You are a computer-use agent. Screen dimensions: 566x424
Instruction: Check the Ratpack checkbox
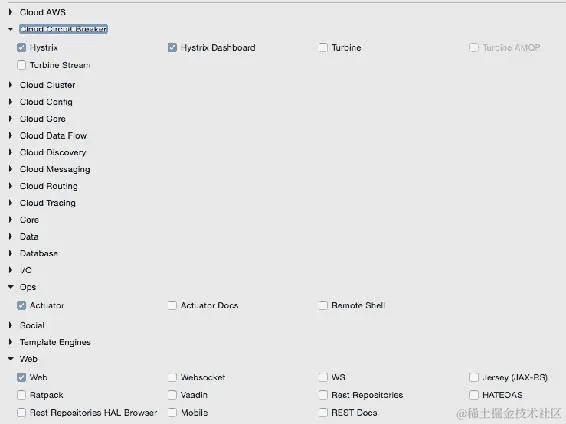(x=22, y=395)
